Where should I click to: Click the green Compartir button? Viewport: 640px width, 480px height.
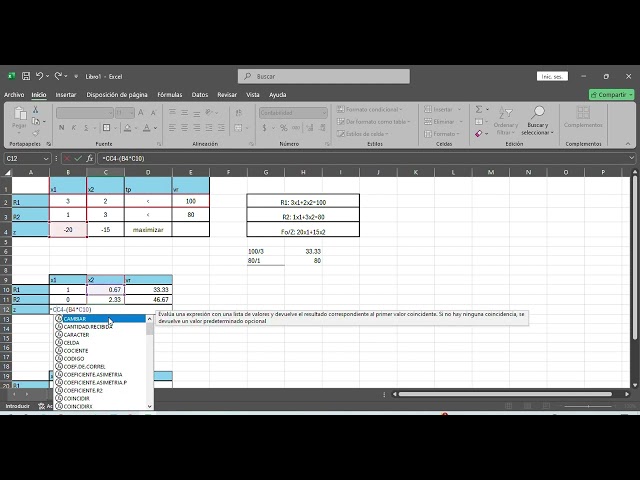[611, 95]
